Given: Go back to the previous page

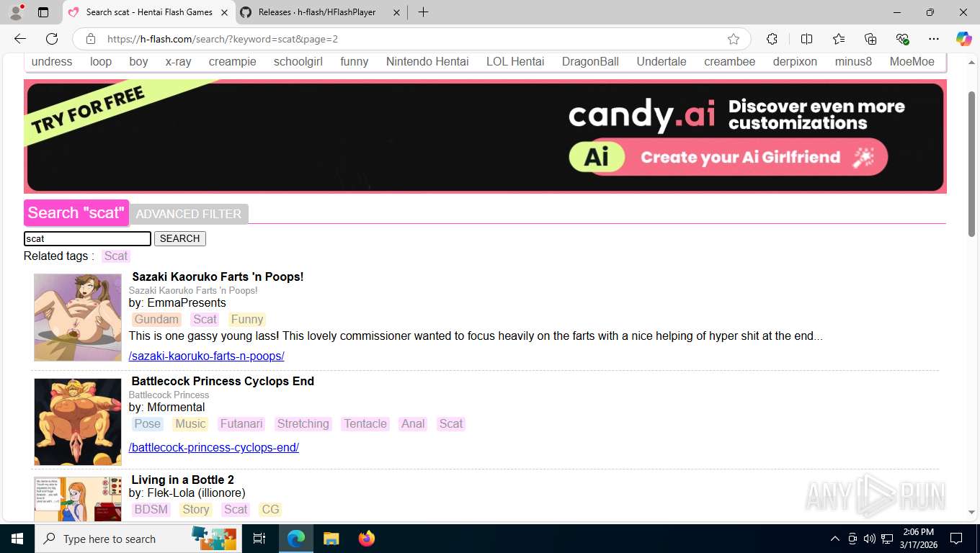Looking at the screenshot, I should point(20,39).
